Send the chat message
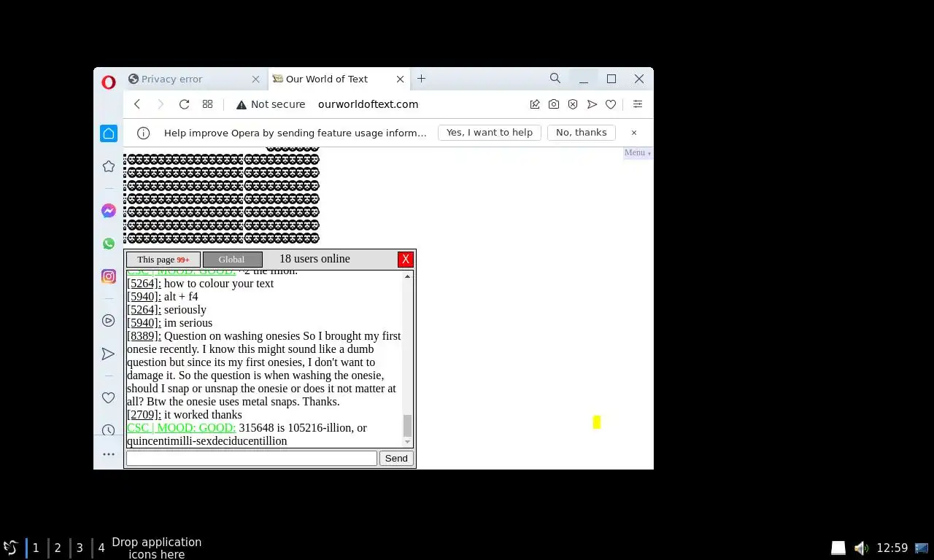The width and height of the screenshot is (934, 560). coord(396,458)
